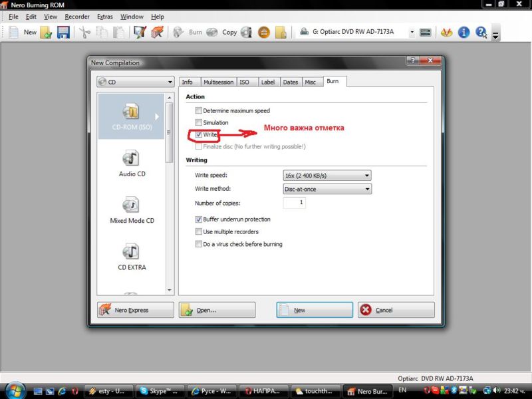Click the compilation list scroll down arrow

tap(169, 291)
